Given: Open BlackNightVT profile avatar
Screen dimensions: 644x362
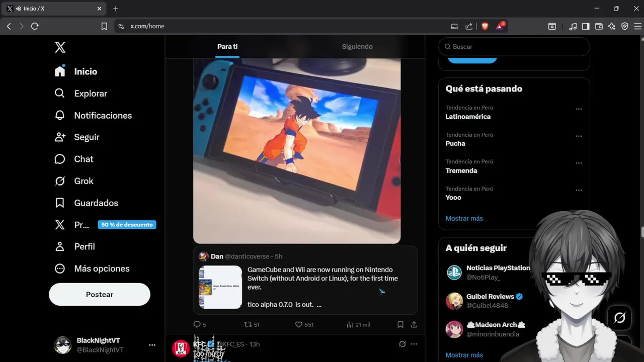Looking at the screenshot, I should pyautogui.click(x=63, y=345).
